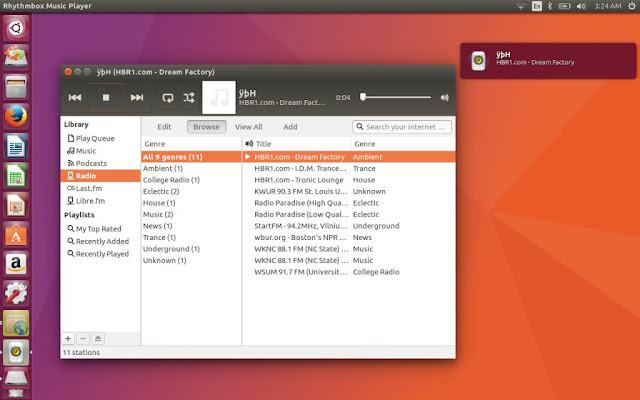Open Amazon from the dock

tap(16, 264)
